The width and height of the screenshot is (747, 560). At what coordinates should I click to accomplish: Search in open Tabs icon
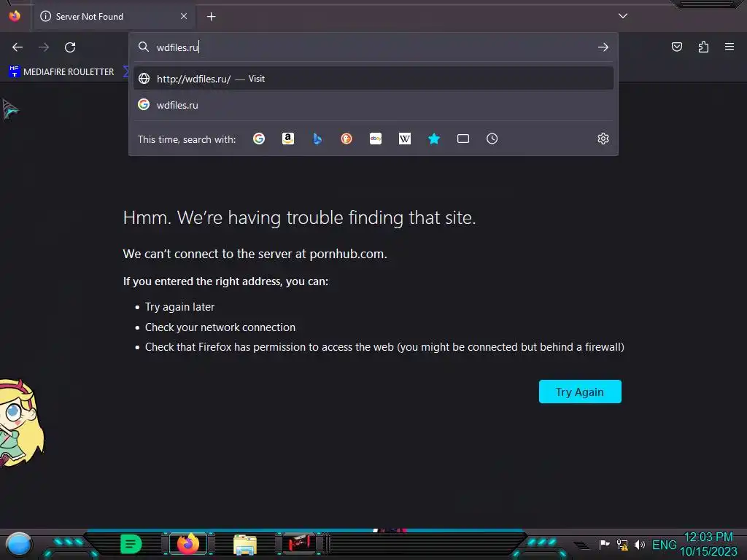click(x=463, y=139)
